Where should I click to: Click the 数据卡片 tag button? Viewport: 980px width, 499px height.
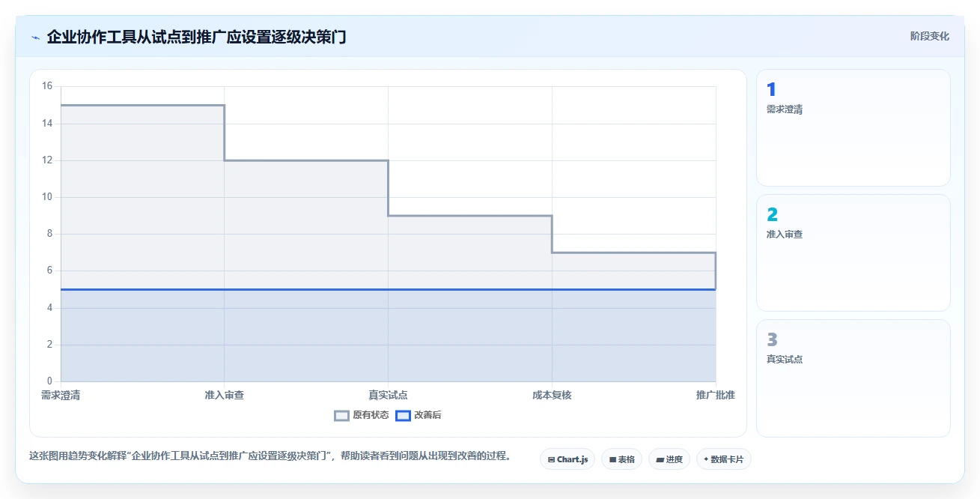(x=723, y=459)
